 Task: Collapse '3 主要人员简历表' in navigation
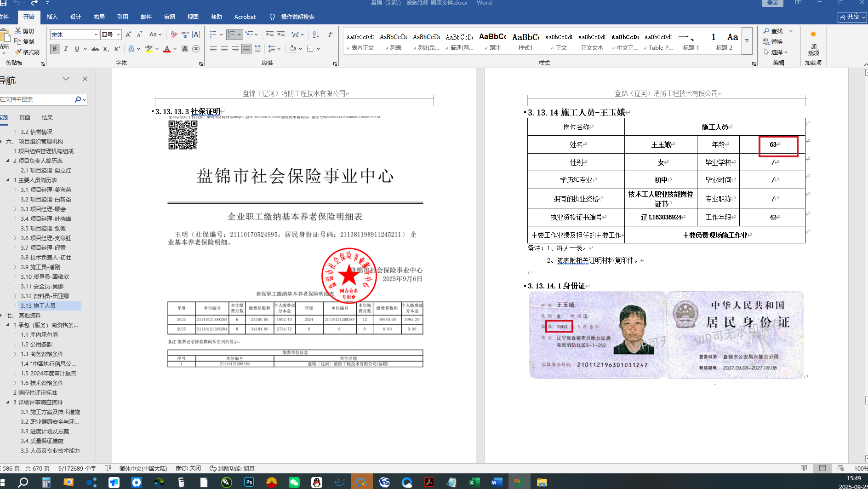click(8, 180)
